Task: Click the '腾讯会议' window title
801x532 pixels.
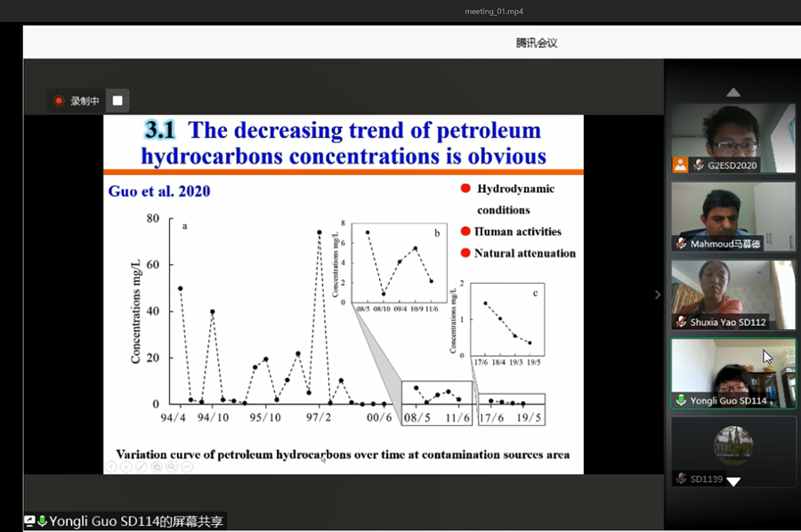Action: point(537,43)
